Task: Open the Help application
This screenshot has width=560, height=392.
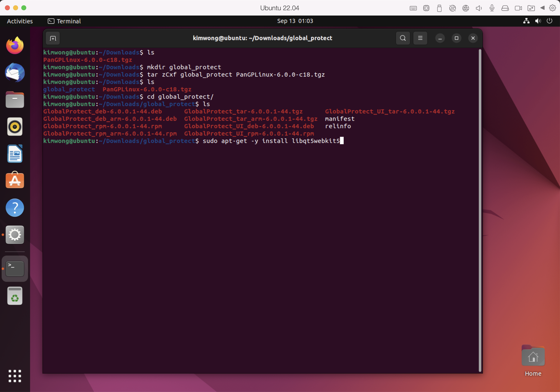Action: [x=15, y=208]
